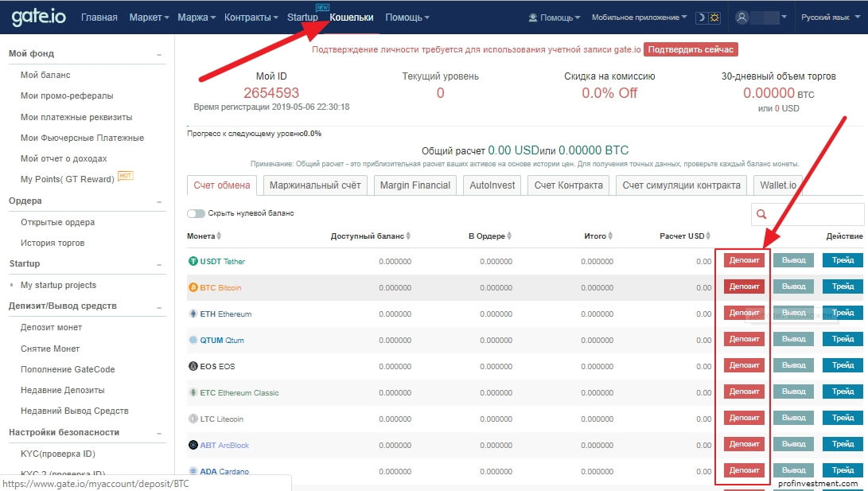Sort by Монета column arrows

point(220,236)
